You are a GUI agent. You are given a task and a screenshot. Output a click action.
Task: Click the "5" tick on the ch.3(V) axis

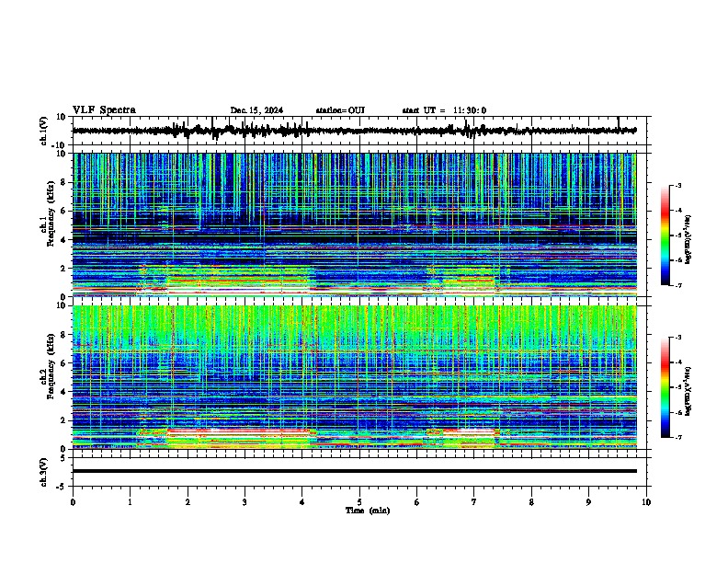click(x=63, y=458)
